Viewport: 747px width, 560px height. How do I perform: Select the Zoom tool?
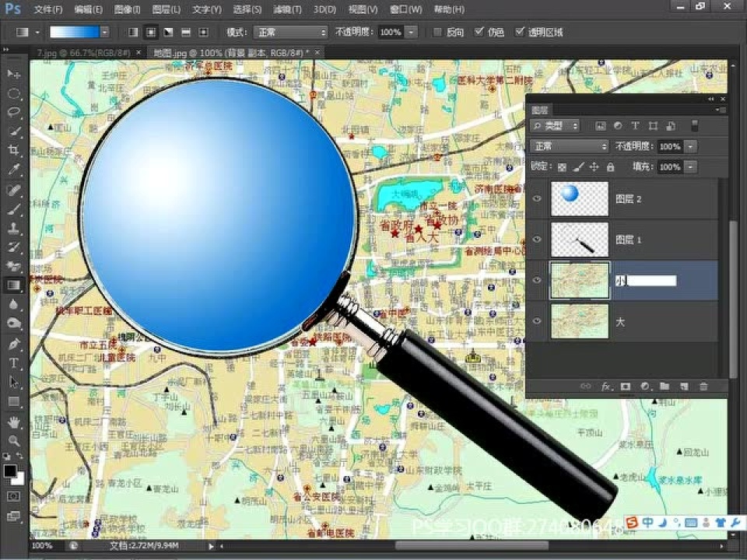pos(14,441)
